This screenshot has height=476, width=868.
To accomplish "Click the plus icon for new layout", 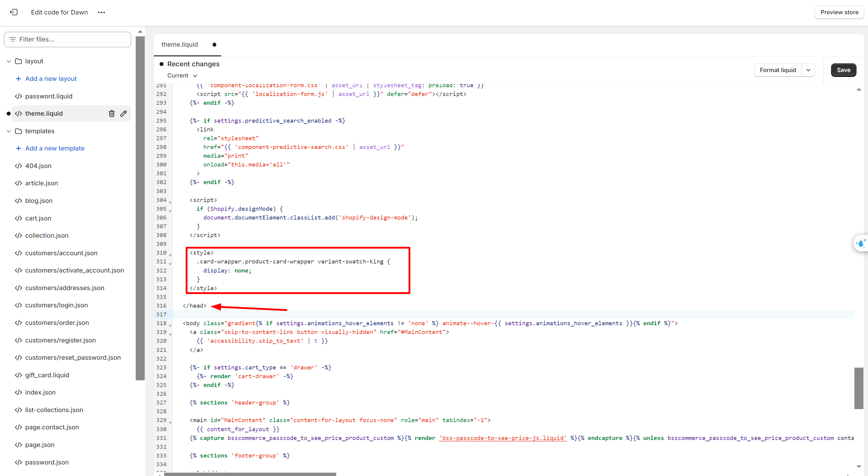I will pyautogui.click(x=18, y=78).
